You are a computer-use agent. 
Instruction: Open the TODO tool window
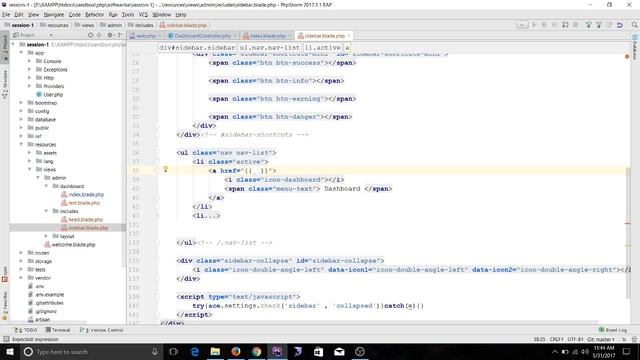coord(25,330)
